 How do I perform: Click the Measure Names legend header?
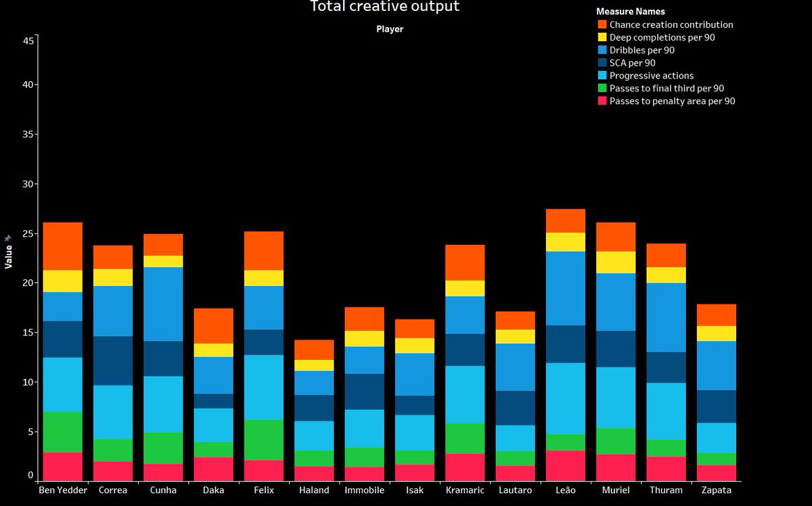[630, 11]
